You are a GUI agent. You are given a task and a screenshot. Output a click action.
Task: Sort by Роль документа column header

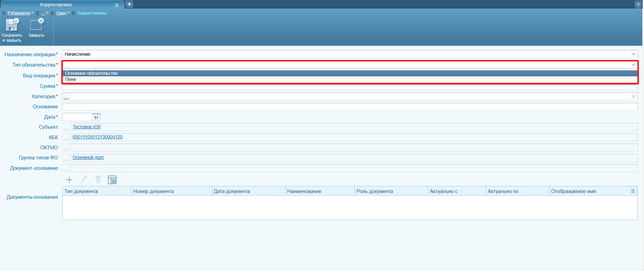click(x=391, y=191)
